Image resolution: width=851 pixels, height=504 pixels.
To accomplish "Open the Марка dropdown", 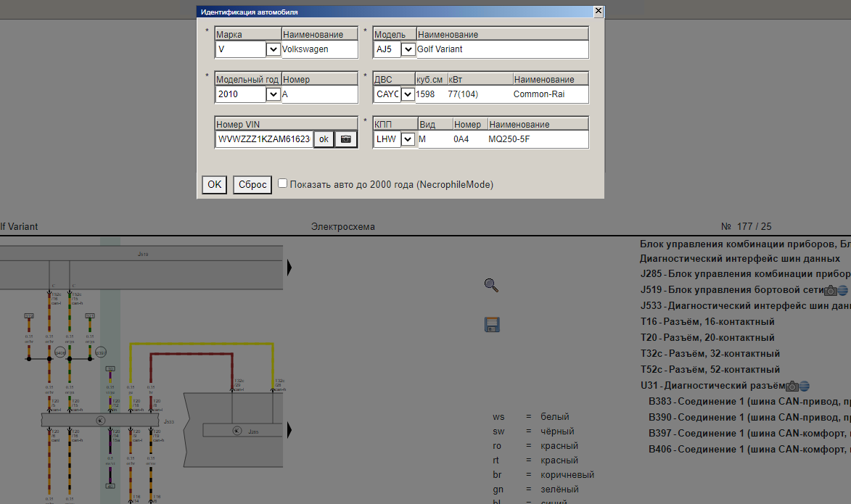I will [x=273, y=49].
